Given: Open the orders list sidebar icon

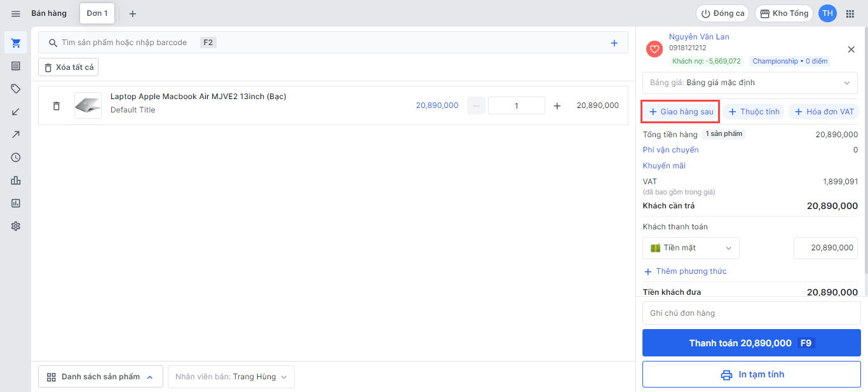Looking at the screenshot, I should click(x=16, y=66).
